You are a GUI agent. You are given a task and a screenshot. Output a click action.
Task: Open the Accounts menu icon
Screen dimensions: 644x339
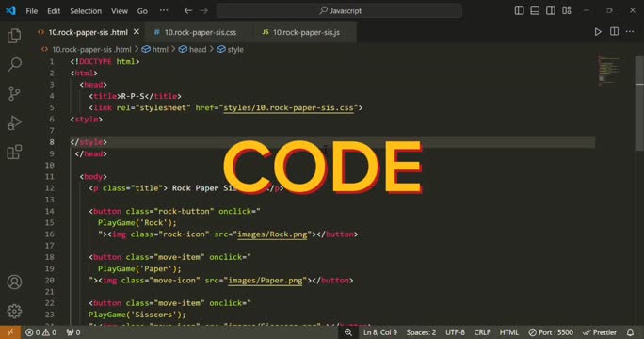pyautogui.click(x=14, y=282)
